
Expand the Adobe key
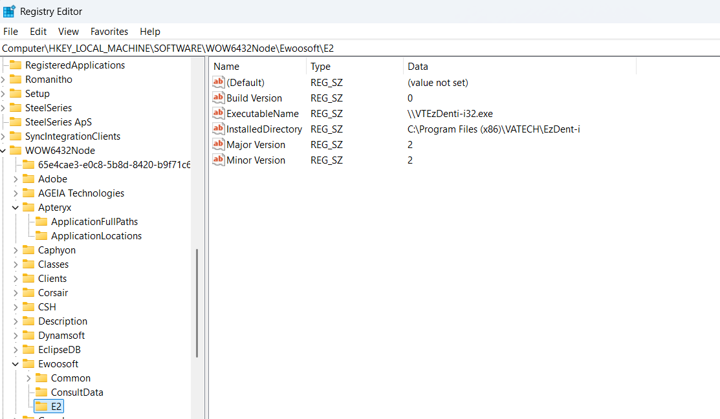click(15, 179)
